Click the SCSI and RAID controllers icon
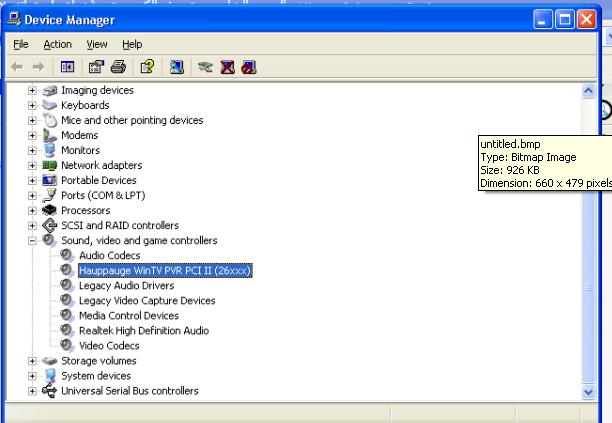612x423 pixels. click(50, 226)
